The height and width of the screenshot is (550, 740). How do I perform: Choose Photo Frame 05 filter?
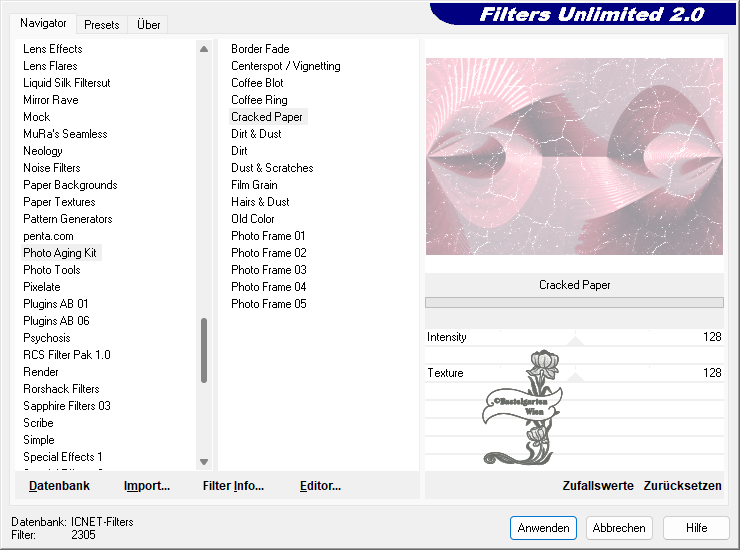point(269,304)
